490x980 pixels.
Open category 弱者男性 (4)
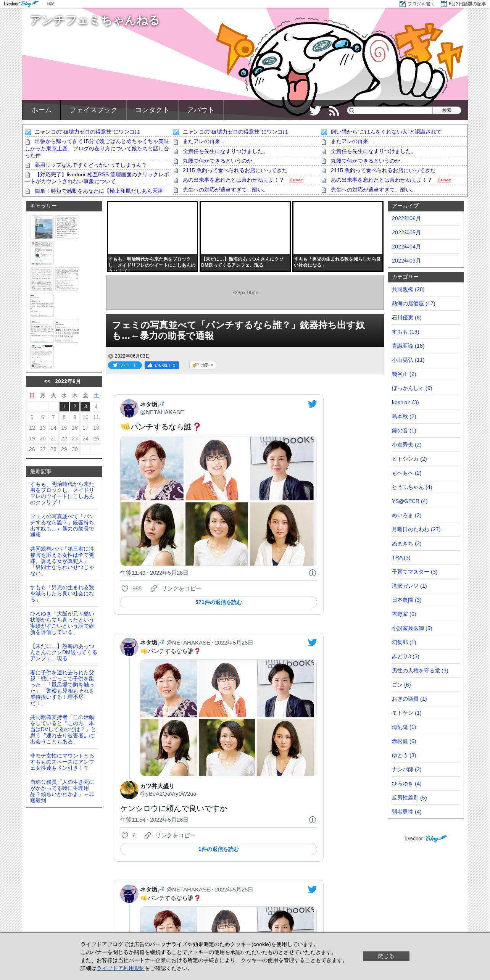coord(406,812)
